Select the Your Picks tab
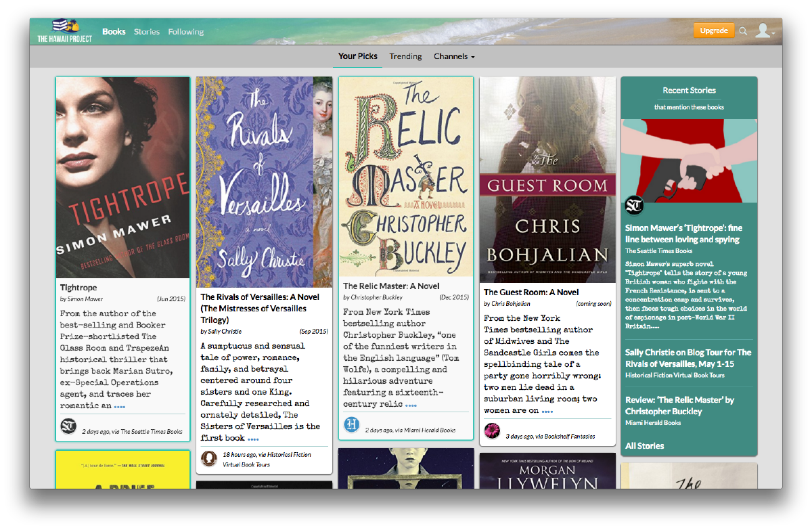 point(358,56)
